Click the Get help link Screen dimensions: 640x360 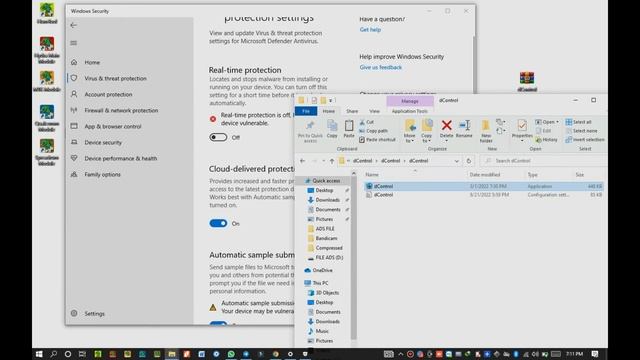point(370,29)
